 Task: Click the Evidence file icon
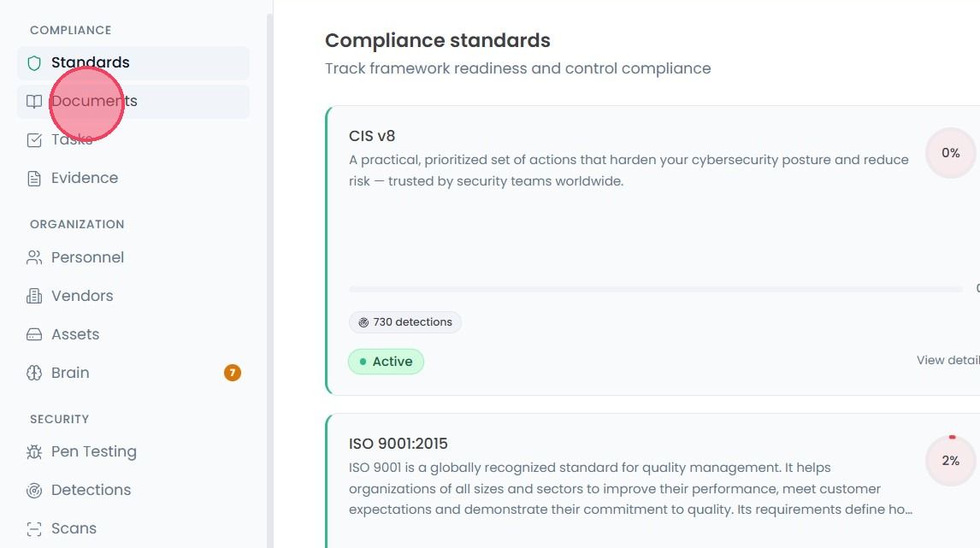pos(34,179)
